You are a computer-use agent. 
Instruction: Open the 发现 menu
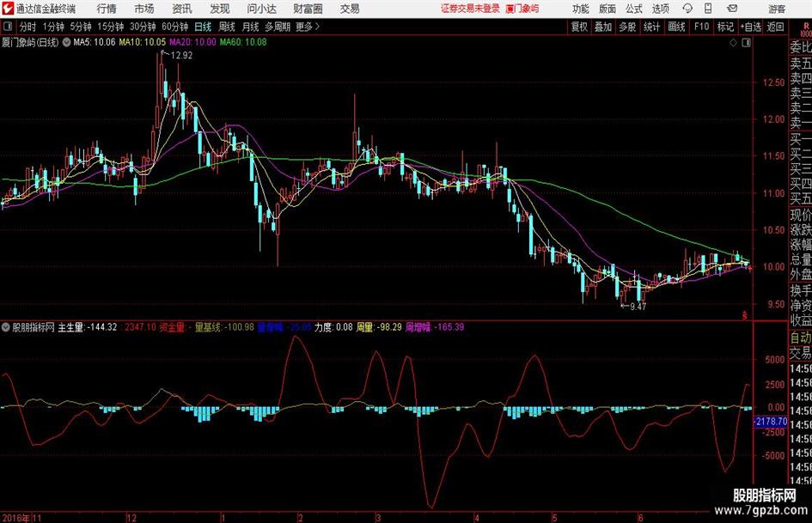[x=220, y=9]
